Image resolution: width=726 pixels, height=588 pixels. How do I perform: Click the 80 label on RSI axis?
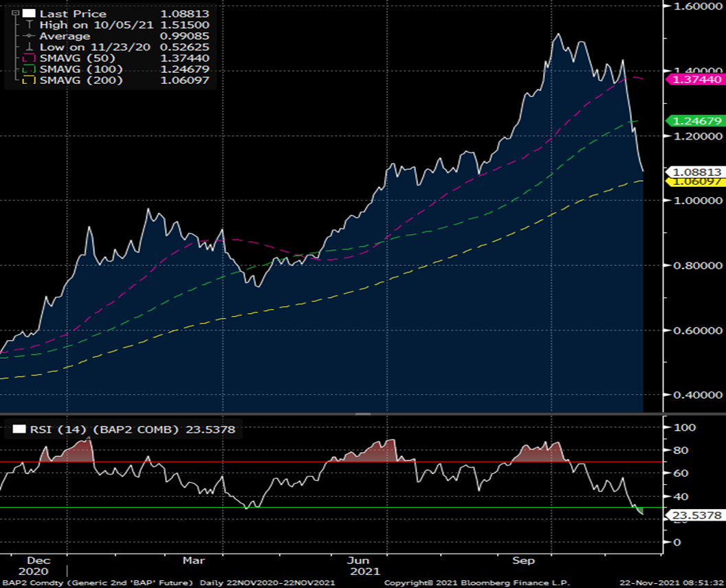[680, 450]
